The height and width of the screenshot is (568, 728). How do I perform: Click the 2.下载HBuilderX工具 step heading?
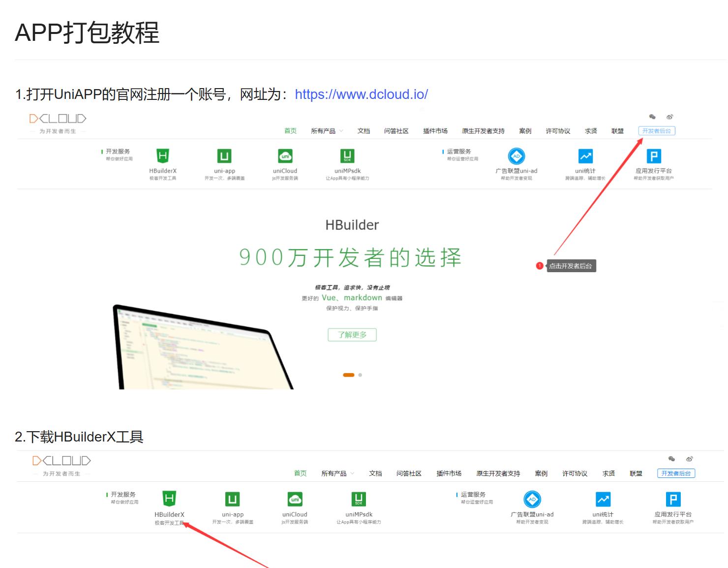coord(79,437)
